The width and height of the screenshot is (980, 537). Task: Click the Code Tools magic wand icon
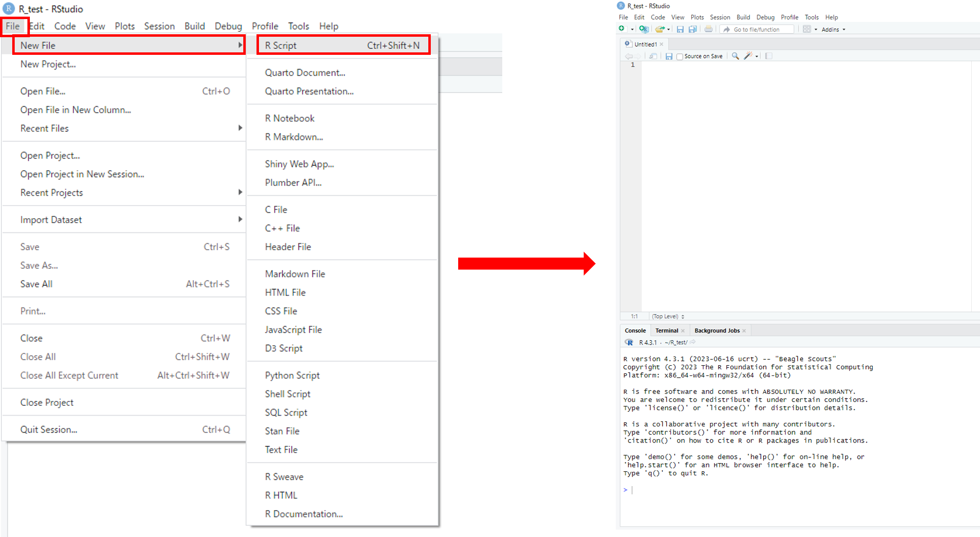point(747,56)
